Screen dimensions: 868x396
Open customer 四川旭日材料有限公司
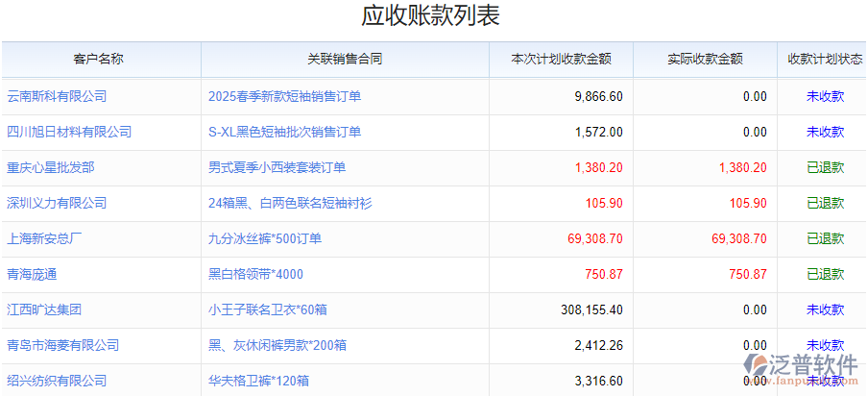pyautogui.click(x=69, y=132)
